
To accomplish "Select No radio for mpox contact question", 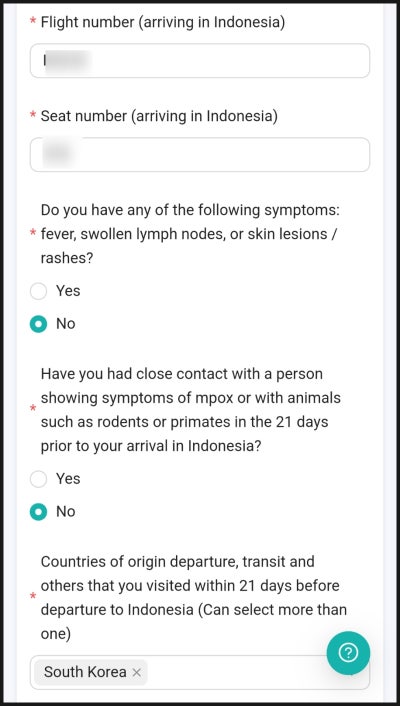I will pos(38,511).
